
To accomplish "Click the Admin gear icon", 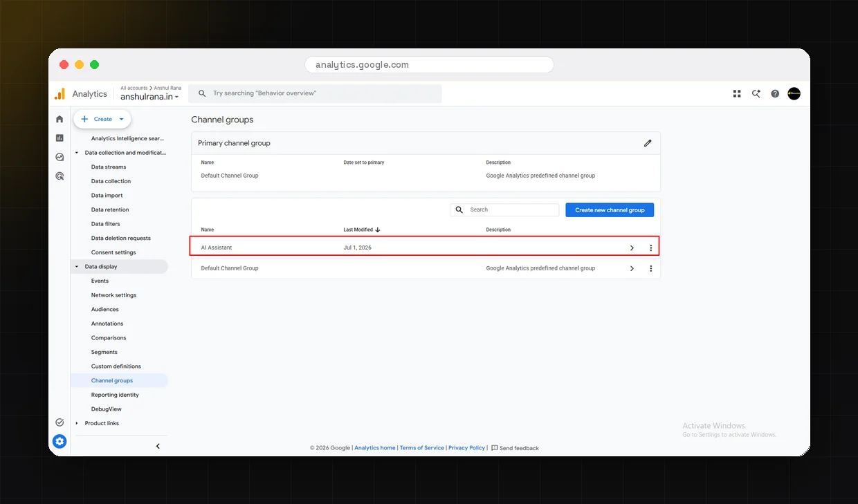I will 60,441.
